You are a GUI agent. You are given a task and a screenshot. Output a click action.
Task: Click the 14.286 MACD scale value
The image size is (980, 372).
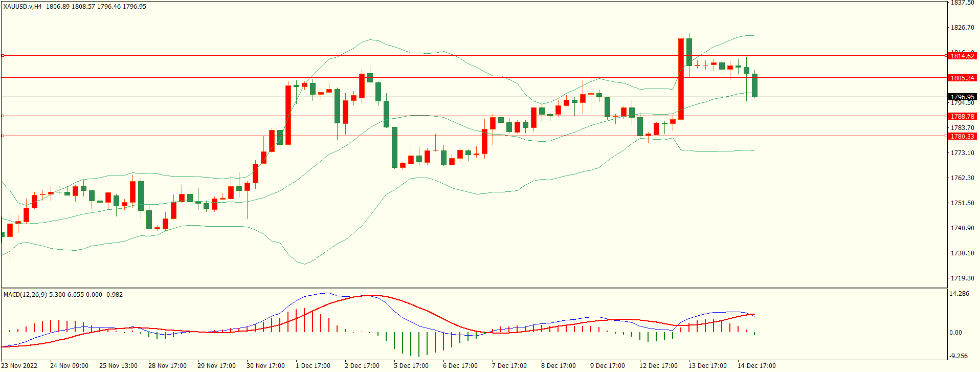pos(959,294)
